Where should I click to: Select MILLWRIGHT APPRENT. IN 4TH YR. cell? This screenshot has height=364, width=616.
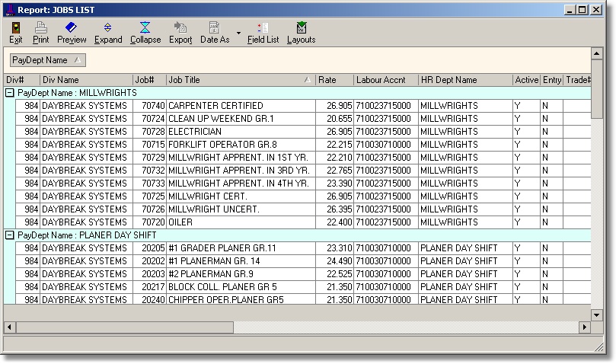tap(241, 184)
